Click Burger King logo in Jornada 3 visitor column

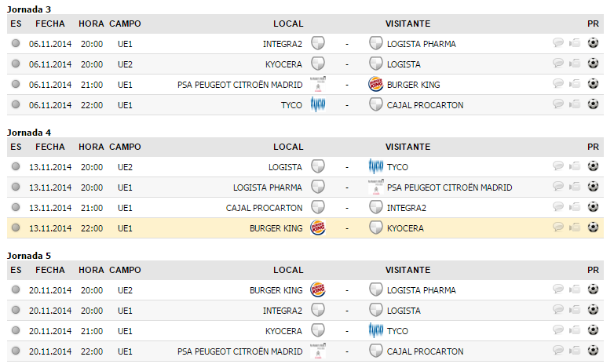[375, 84]
